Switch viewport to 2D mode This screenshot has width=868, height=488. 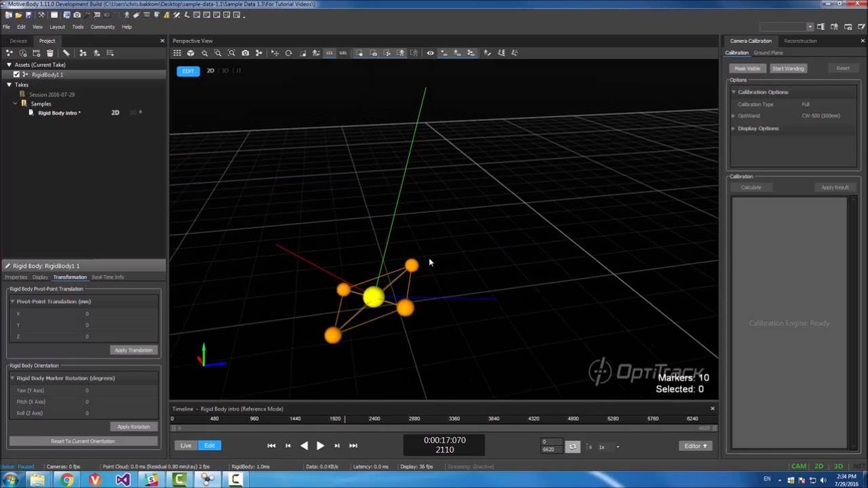coord(210,70)
